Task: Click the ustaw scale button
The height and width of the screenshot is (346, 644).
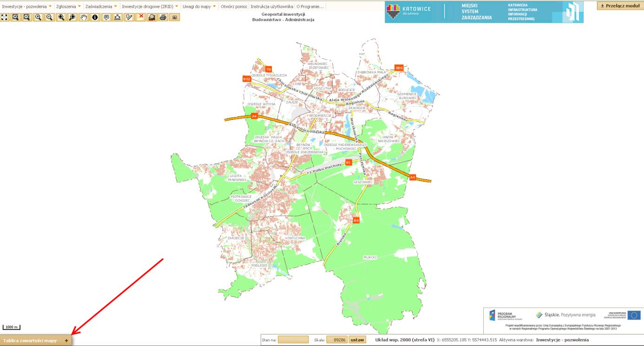Action: tap(357, 340)
